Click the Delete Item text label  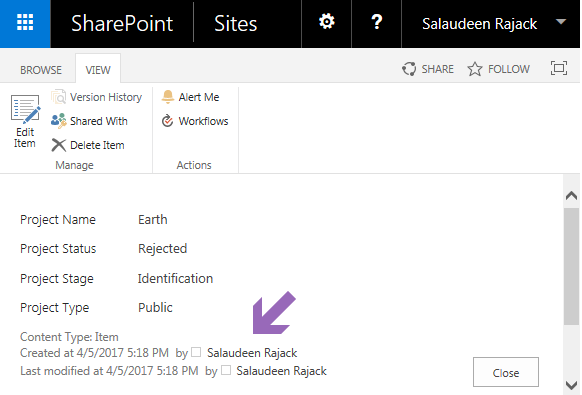click(x=97, y=145)
